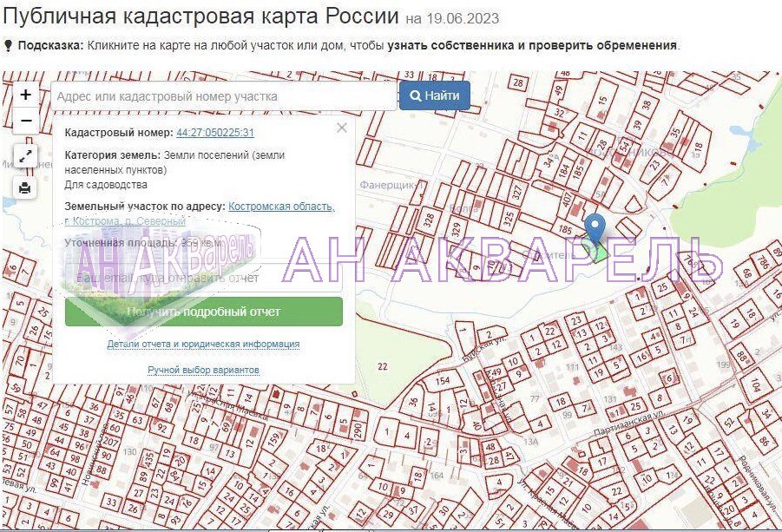The width and height of the screenshot is (782, 532).
Task: Zoom out with the minus button
Action: click(x=26, y=120)
